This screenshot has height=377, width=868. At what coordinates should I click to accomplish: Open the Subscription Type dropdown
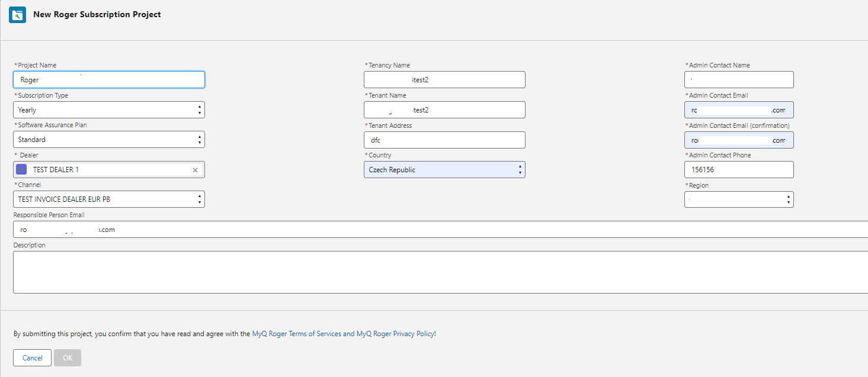[109, 110]
